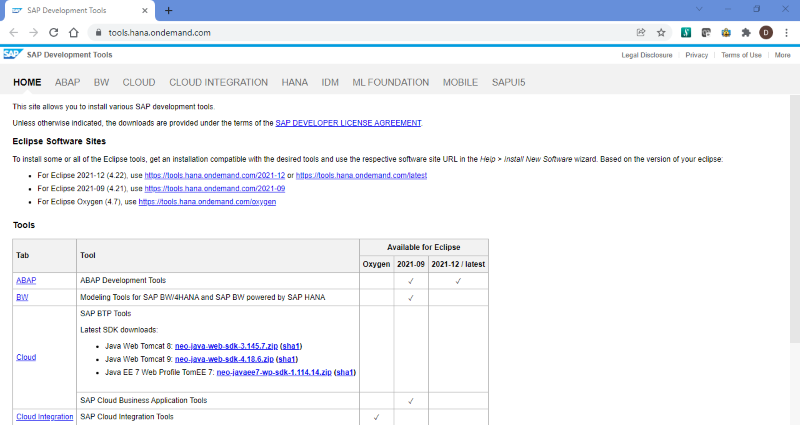Close the SAP Development Tools tab
Image resolution: width=800 pixels, height=425 pixels.
(145, 10)
